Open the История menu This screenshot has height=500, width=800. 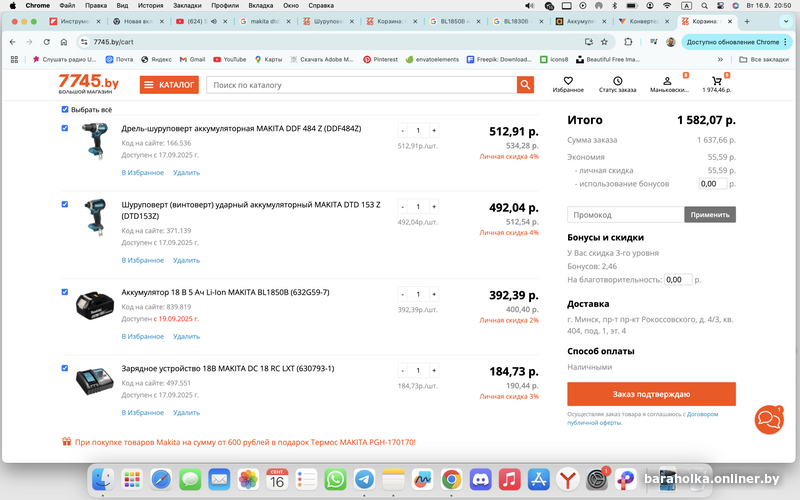pos(151,6)
